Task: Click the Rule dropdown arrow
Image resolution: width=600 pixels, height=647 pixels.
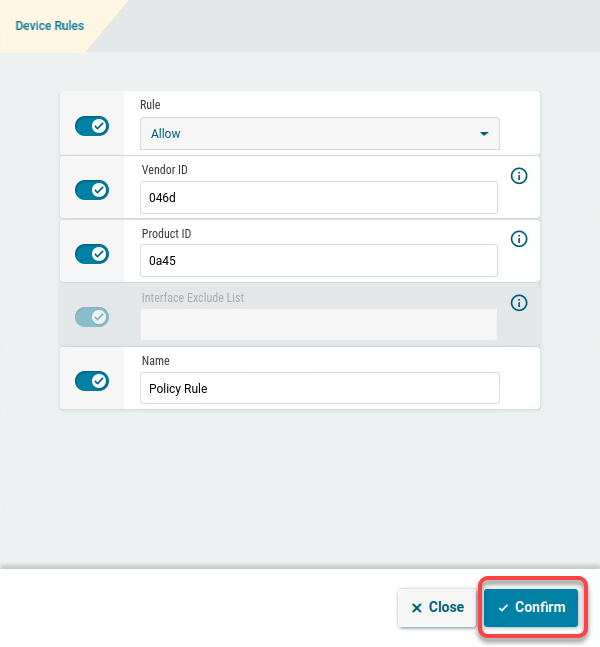Action: (484, 133)
